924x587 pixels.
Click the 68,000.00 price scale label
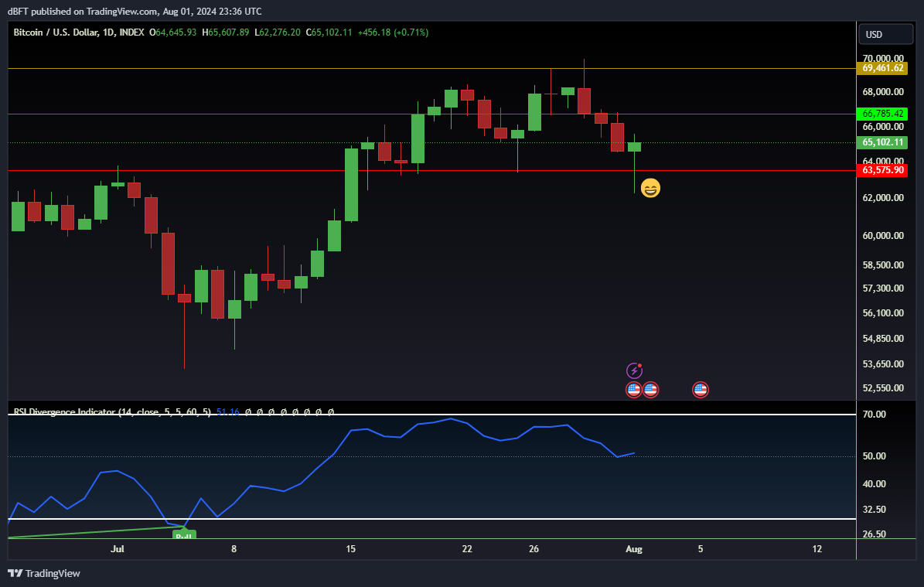tap(883, 92)
